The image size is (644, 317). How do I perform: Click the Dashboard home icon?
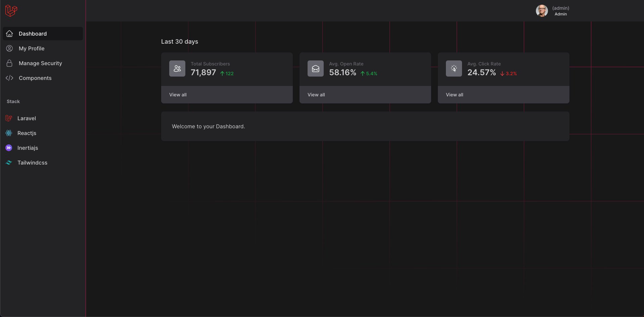pyautogui.click(x=9, y=34)
